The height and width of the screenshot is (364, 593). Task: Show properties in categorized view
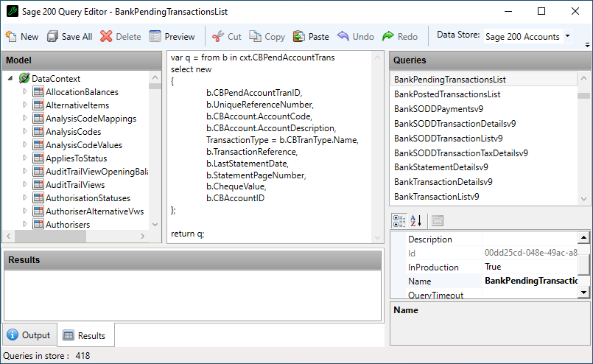(399, 220)
